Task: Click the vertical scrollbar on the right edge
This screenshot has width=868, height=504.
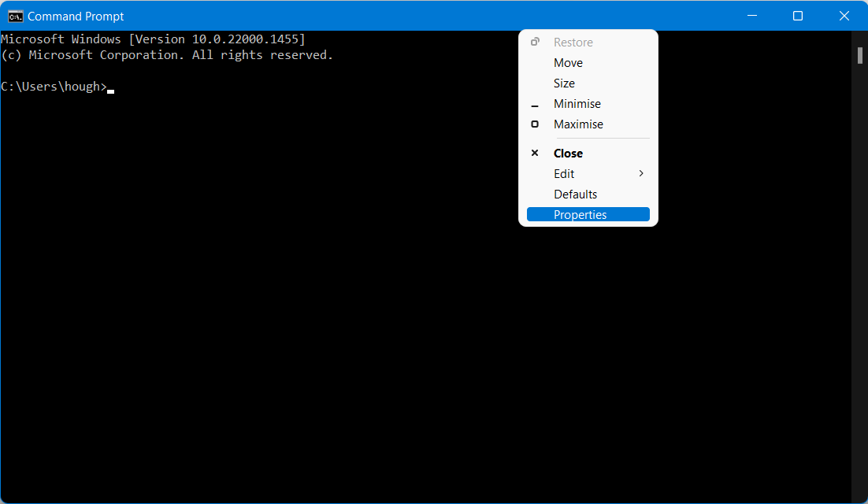Action: coord(859,55)
